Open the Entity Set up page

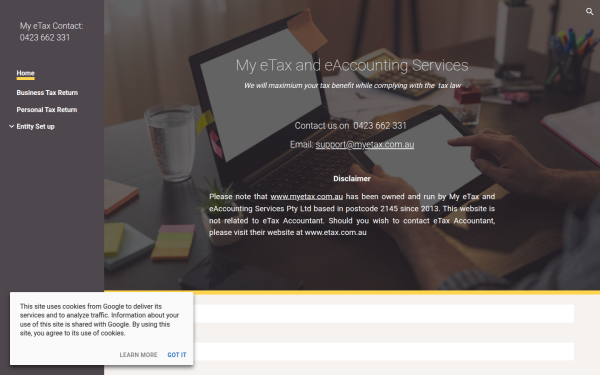(x=36, y=126)
